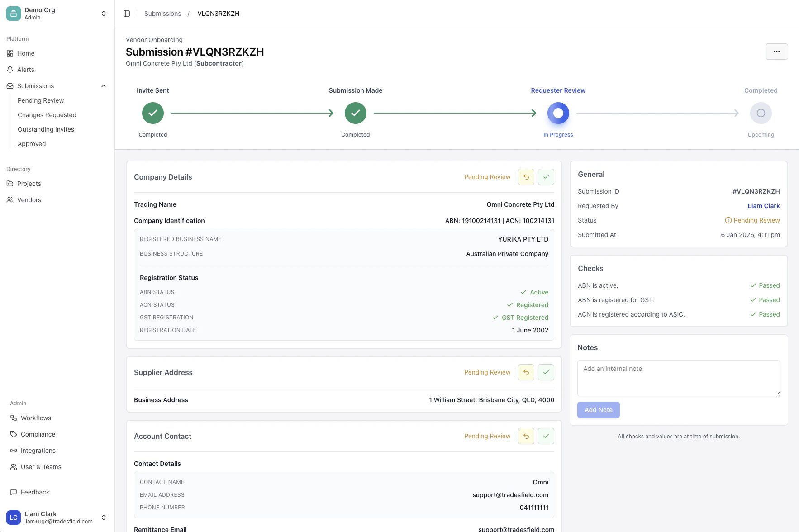799x532 pixels.
Task: Follow the Liam Clark requester link
Action: coord(764,206)
